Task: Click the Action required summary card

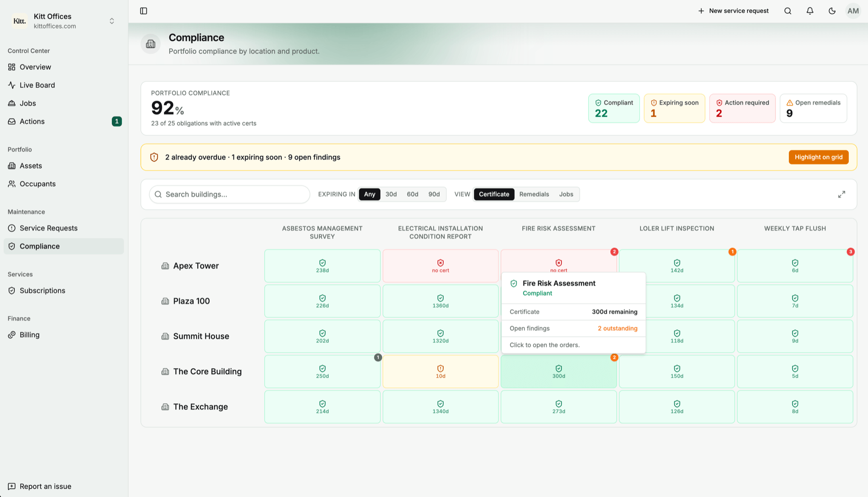Action: [742, 108]
